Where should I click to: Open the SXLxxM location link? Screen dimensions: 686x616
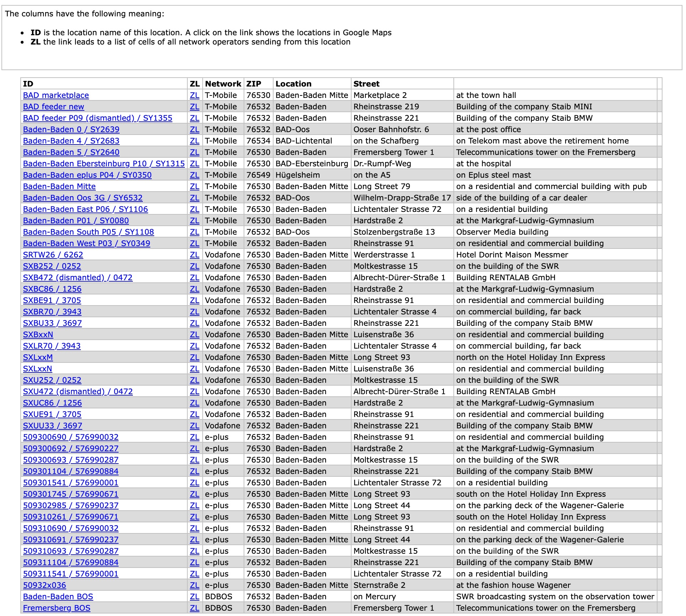coord(38,357)
